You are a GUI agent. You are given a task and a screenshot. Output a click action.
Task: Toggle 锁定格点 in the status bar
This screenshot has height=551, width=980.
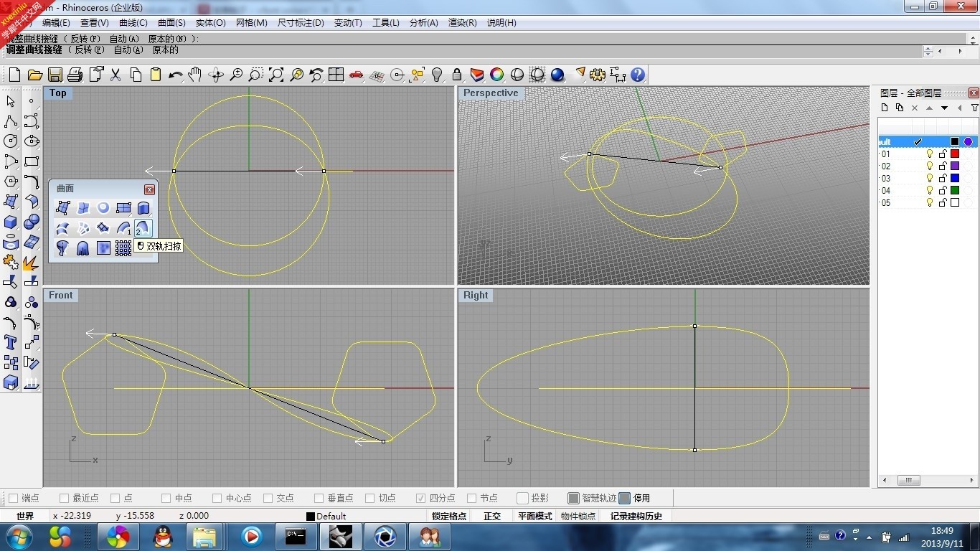pyautogui.click(x=449, y=516)
